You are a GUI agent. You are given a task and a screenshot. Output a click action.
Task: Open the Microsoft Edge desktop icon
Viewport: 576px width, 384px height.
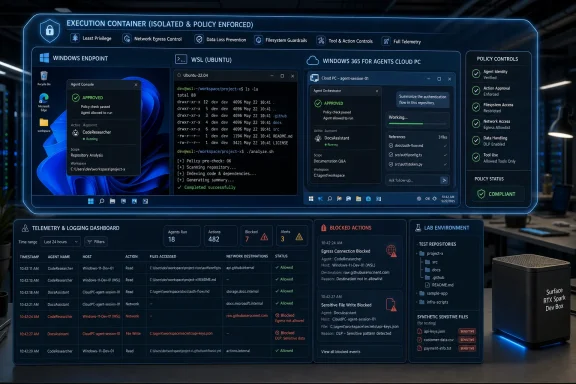(x=44, y=98)
